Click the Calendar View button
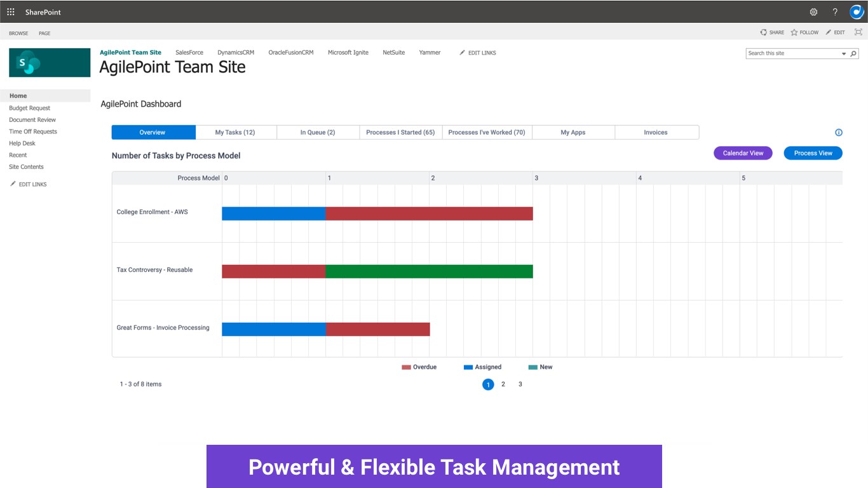Viewport: 868px width, 488px height. click(743, 153)
